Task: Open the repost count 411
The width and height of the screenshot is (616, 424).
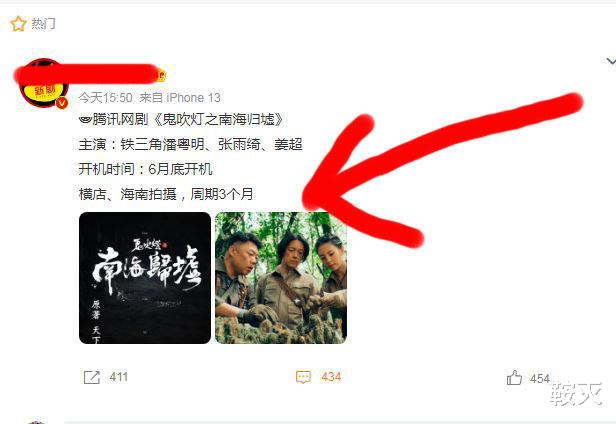Action: tap(119, 377)
